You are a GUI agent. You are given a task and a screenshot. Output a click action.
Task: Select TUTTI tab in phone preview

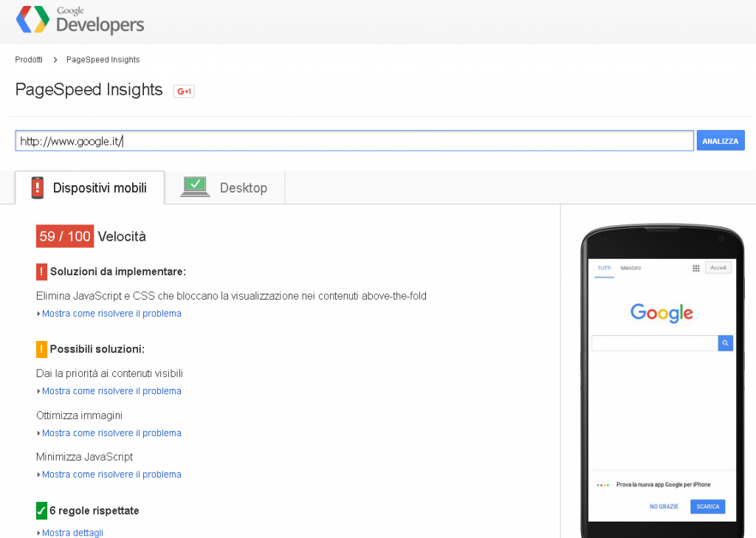click(604, 268)
